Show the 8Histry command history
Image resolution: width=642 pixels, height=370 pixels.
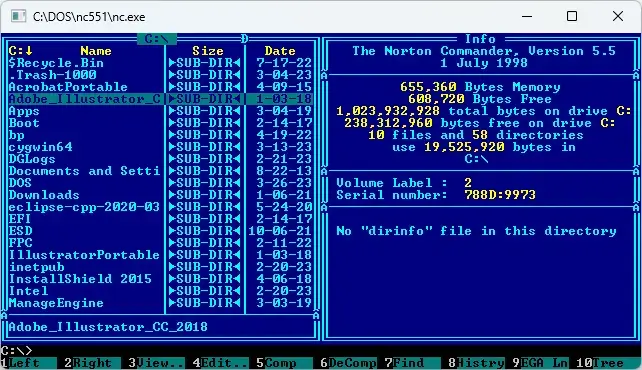(476, 363)
